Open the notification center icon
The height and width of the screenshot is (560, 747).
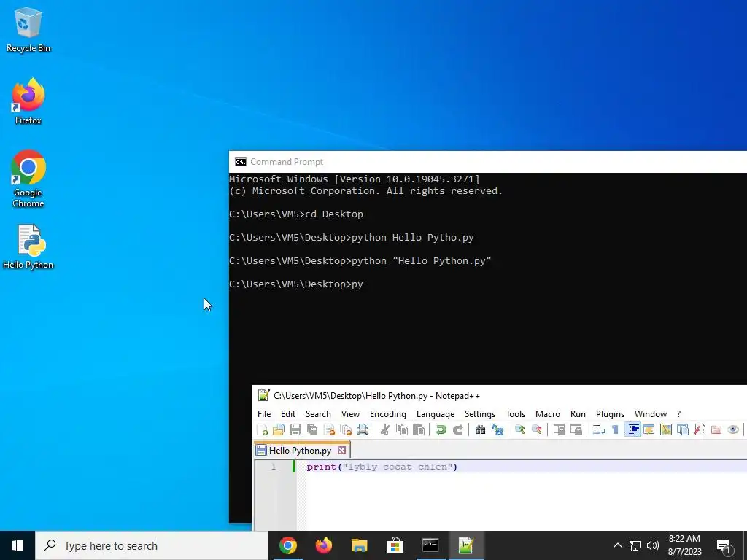724,545
